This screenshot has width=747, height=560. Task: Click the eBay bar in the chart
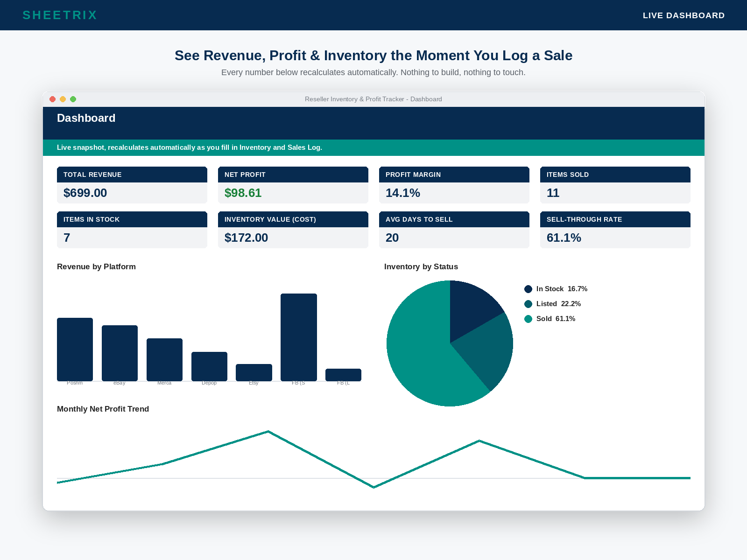coord(120,353)
